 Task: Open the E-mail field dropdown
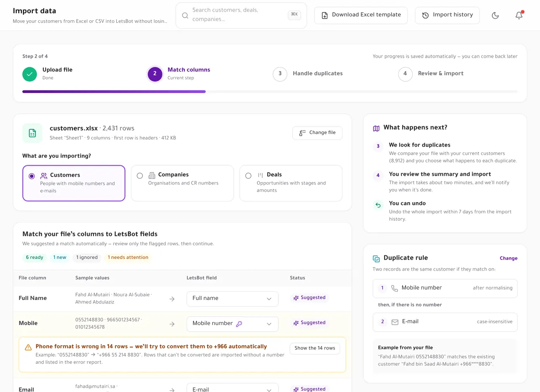coord(232,388)
